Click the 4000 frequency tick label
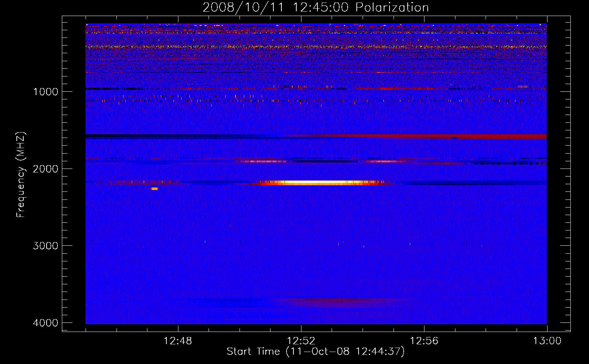This screenshot has width=589, height=364. (46, 323)
